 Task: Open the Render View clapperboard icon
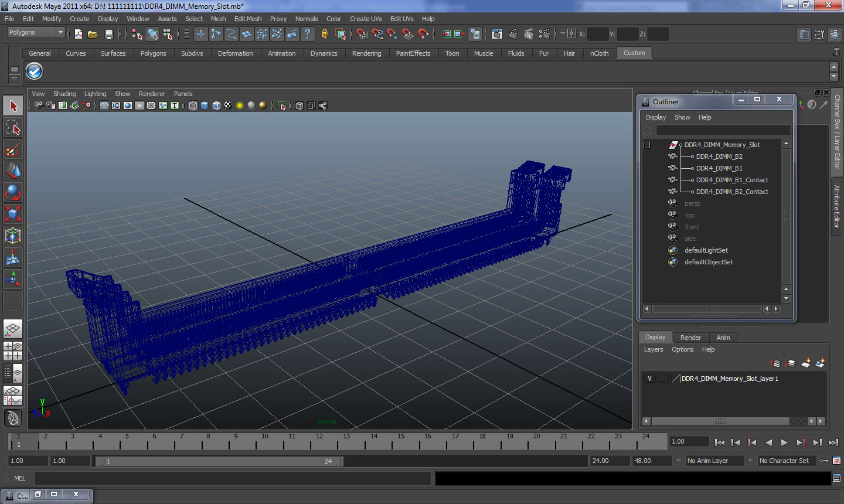coord(497,34)
